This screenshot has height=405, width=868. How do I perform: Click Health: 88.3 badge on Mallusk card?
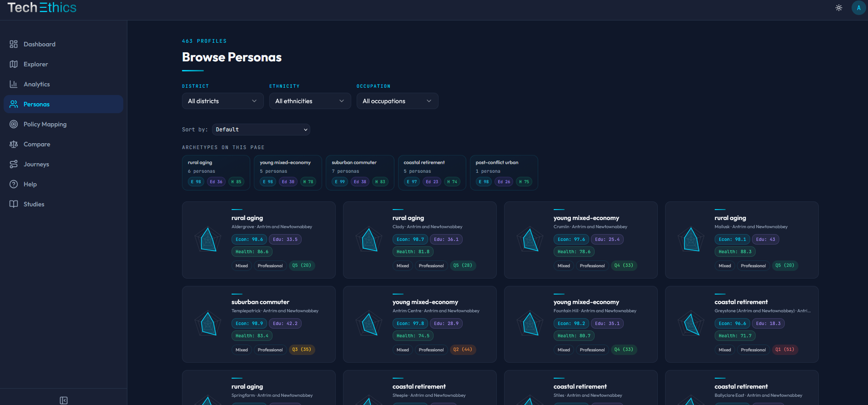pos(735,252)
